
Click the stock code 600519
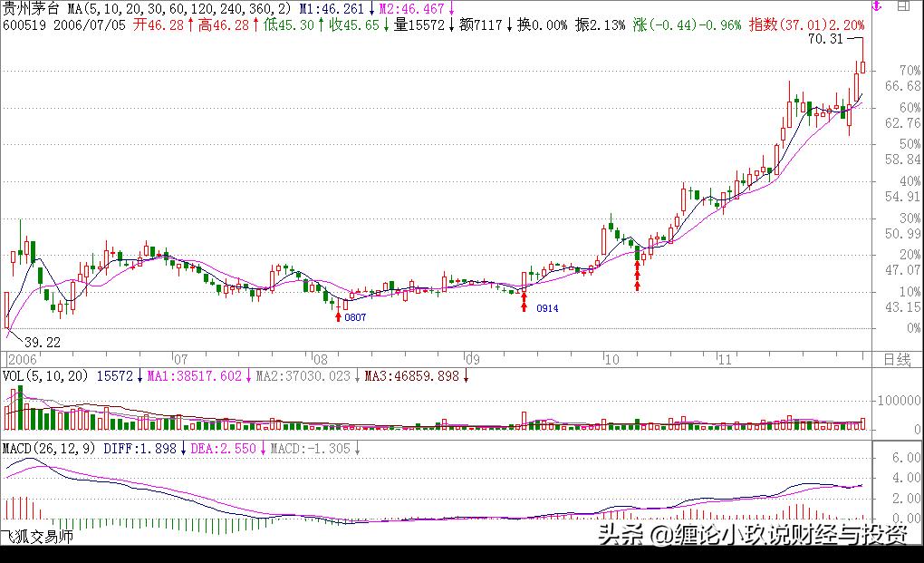(24, 26)
